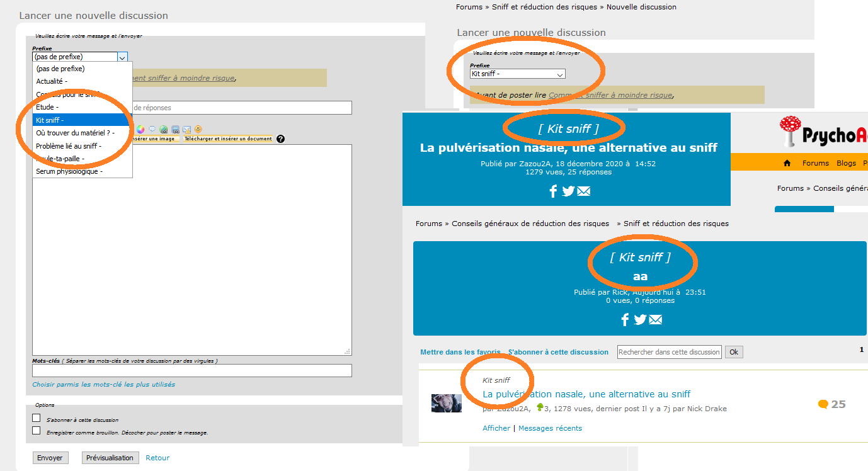Click the envelope with warning icon
Viewport: 868px width, 471px height.
tap(187, 129)
